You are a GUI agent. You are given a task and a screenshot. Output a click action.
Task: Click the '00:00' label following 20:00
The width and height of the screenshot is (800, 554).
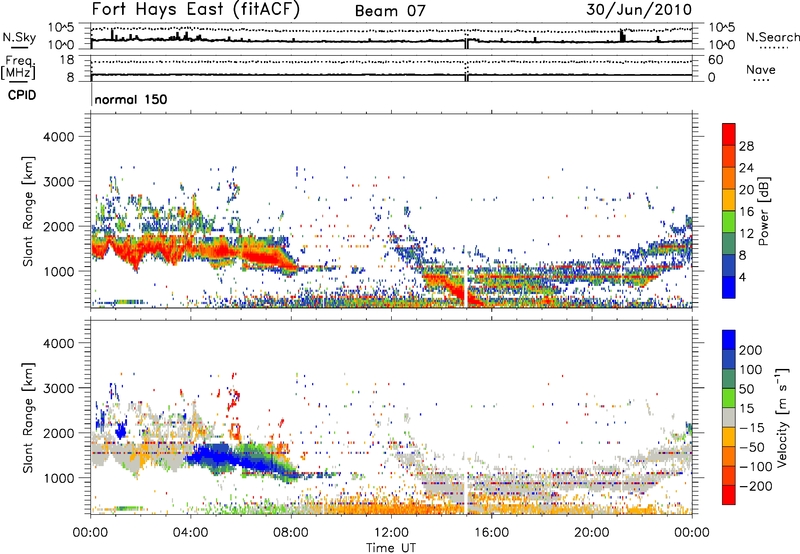692,533
